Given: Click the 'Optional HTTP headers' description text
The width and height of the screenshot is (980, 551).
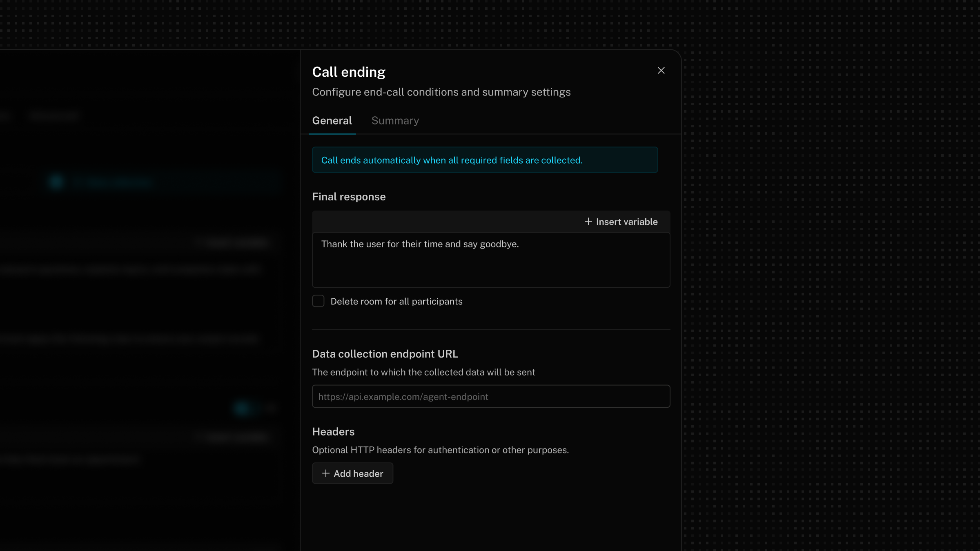Looking at the screenshot, I should (440, 450).
